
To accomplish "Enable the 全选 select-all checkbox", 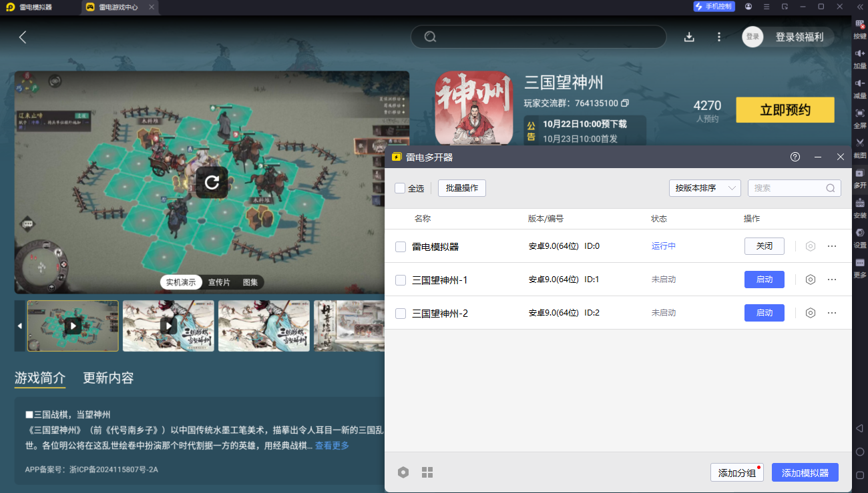I will pos(401,188).
